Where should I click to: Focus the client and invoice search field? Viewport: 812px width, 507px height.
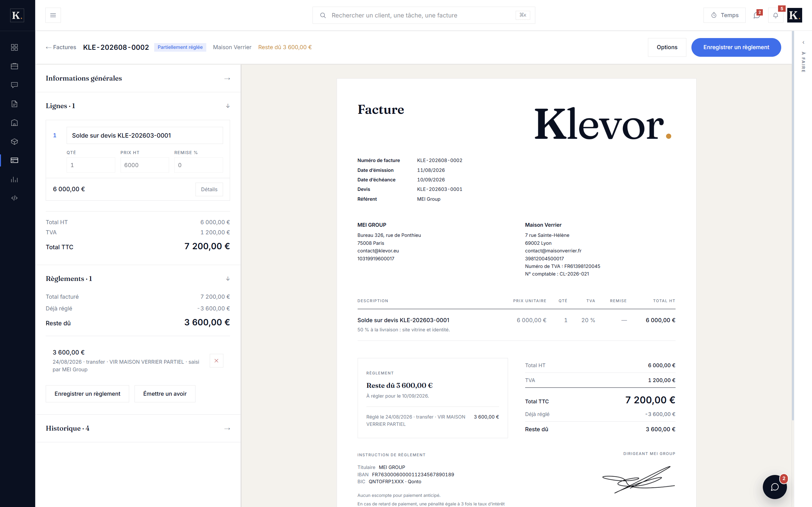[x=423, y=16]
